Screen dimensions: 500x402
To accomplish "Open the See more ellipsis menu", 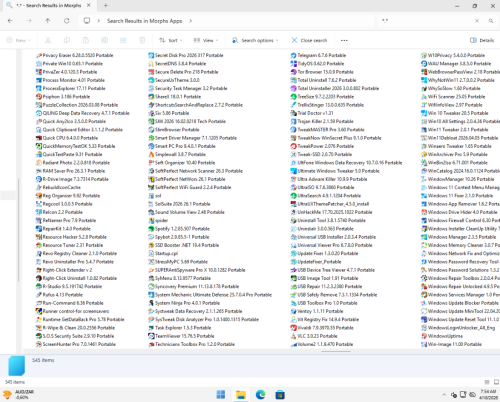I will tap(344, 40).
